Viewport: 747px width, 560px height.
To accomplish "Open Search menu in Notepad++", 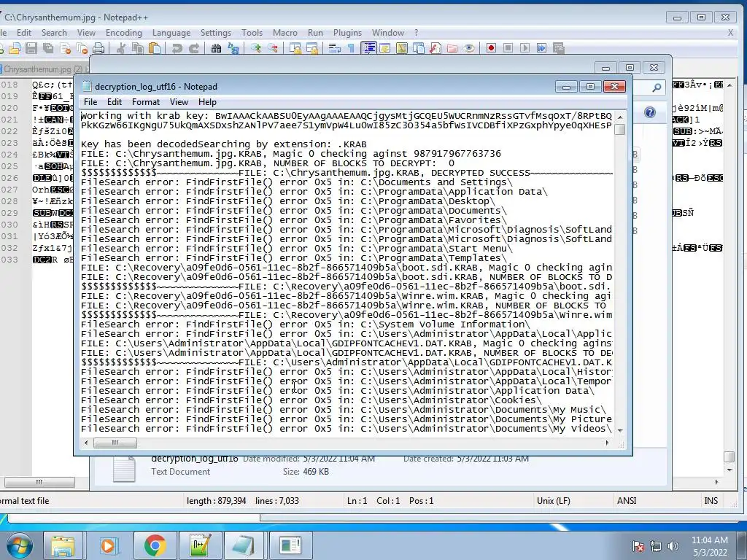I will [x=54, y=33].
